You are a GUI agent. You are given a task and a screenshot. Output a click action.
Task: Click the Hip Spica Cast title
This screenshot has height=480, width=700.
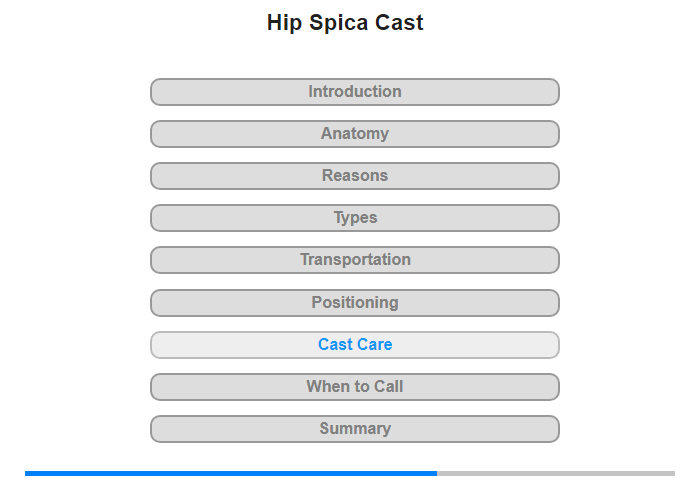coord(345,23)
